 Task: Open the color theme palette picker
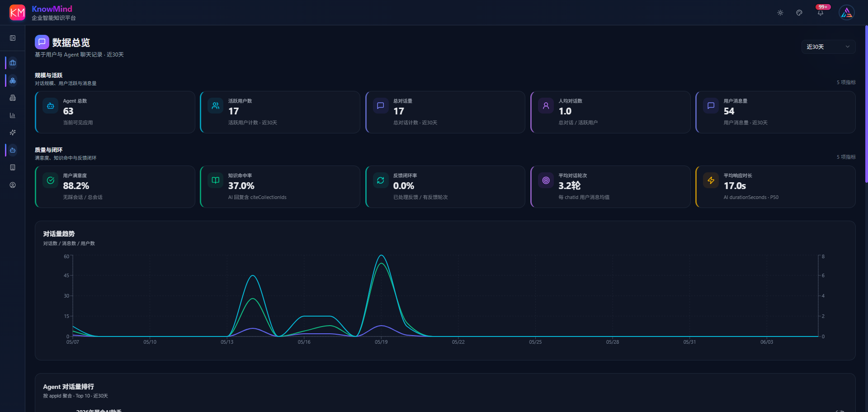[x=799, y=13]
